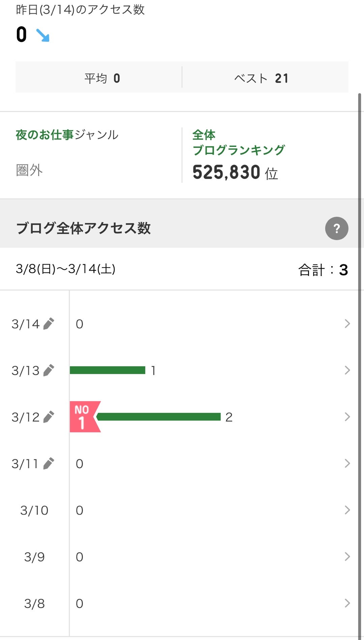This screenshot has width=364, height=640.
Task: Click pencil icon next to 3/14
Action: 49,324
